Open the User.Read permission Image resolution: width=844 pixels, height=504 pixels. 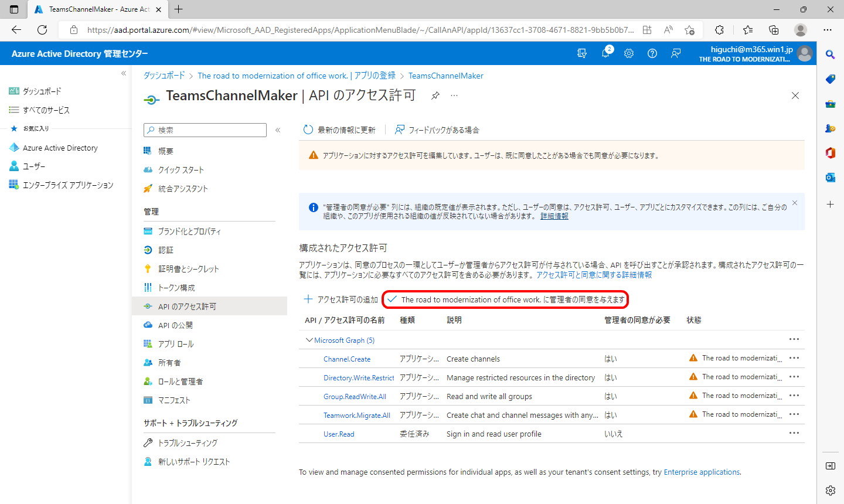tap(339, 434)
